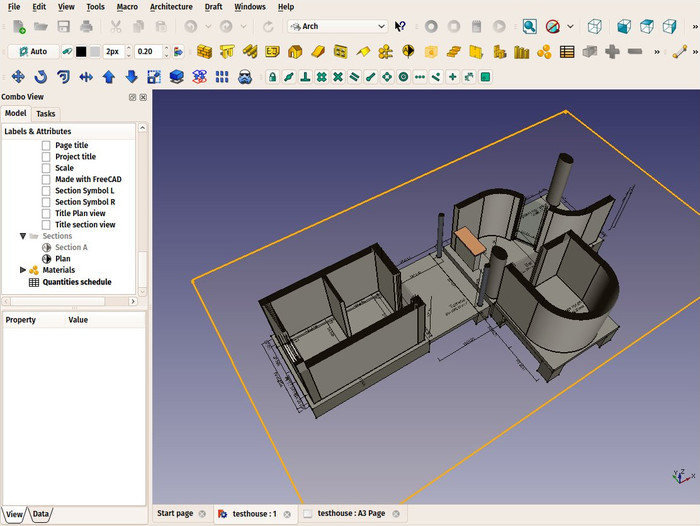The height and width of the screenshot is (526, 700).
Task: Toggle the Auto construction mode button
Action: point(32,51)
